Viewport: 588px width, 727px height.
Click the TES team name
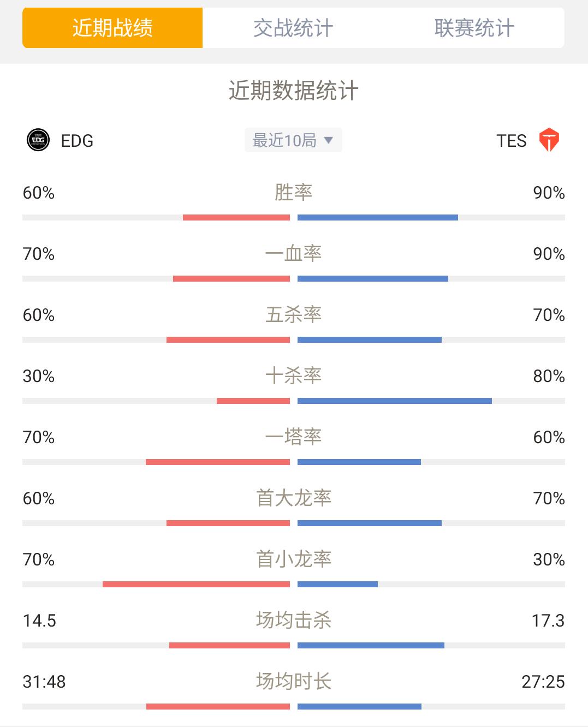point(512,141)
